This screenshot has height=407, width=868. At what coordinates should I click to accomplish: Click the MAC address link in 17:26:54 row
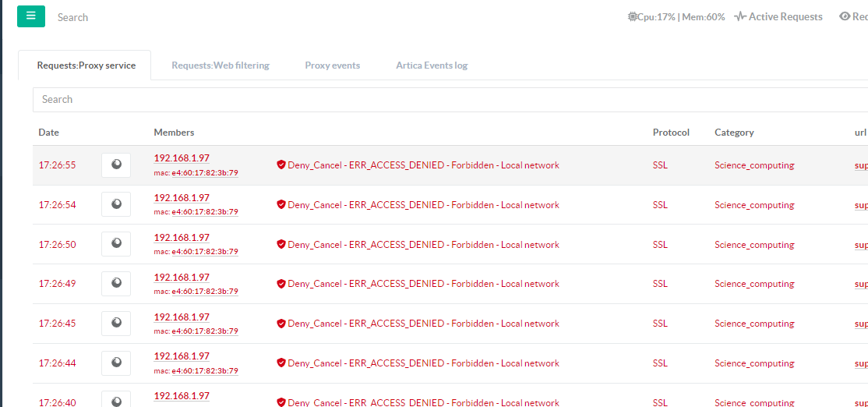(x=196, y=212)
